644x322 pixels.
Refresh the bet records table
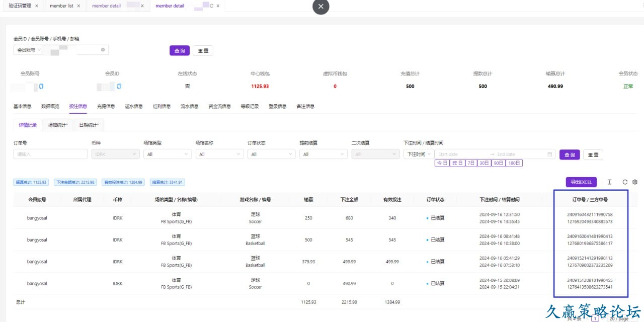625,182
